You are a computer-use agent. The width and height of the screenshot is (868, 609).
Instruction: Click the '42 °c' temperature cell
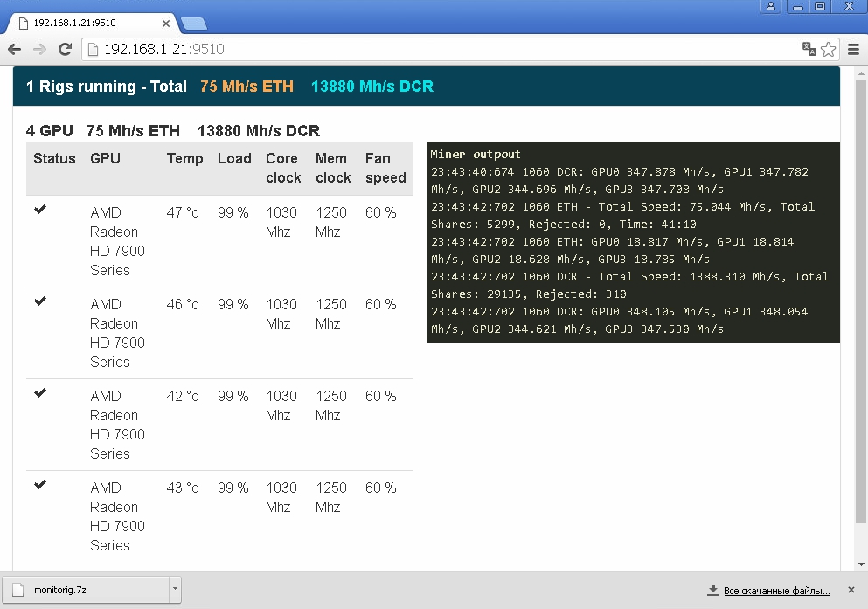(x=182, y=396)
